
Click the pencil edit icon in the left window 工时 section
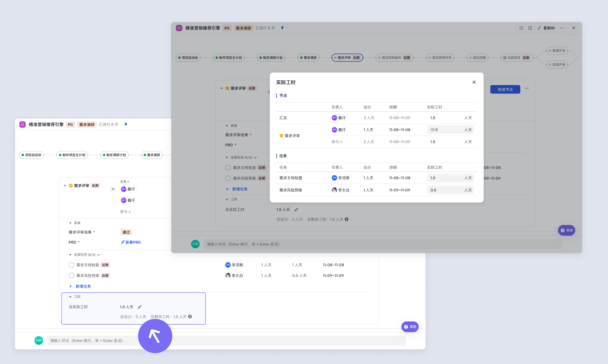[140, 307]
